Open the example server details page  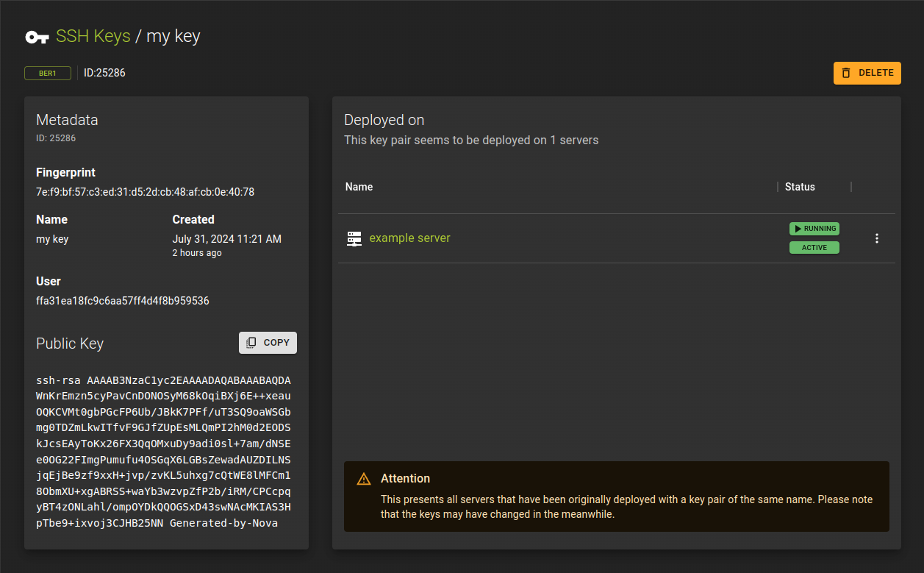click(x=409, y=238)
